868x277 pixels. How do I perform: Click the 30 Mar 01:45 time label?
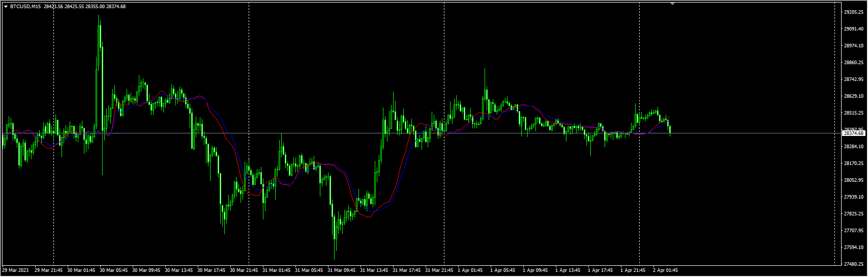tap(81, 270)
